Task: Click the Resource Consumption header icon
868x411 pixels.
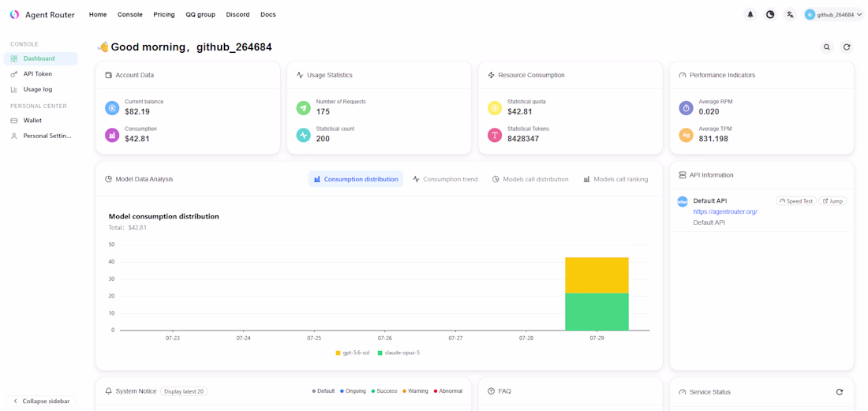Action: coord(491,75)
